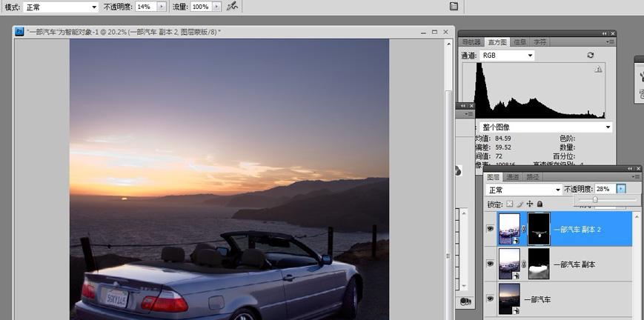This screenshot has width=644, height=320.
Task: Open the 整个图像 source dropdown
Action: coord(545,127)
